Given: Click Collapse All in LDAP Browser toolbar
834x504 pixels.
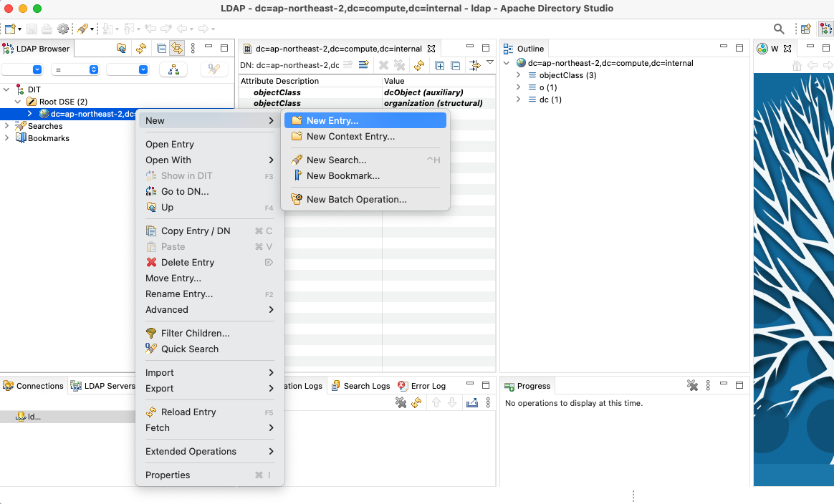Looking at the screenshot, I should 162,49.
